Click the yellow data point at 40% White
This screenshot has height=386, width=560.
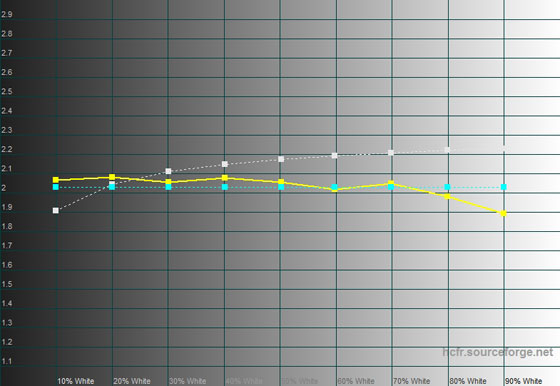point(225,177)
